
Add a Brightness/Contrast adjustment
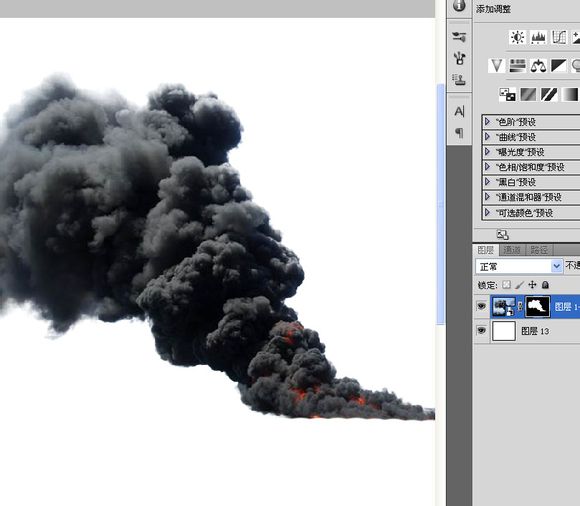pyautogui.click(x=517, y=37)
